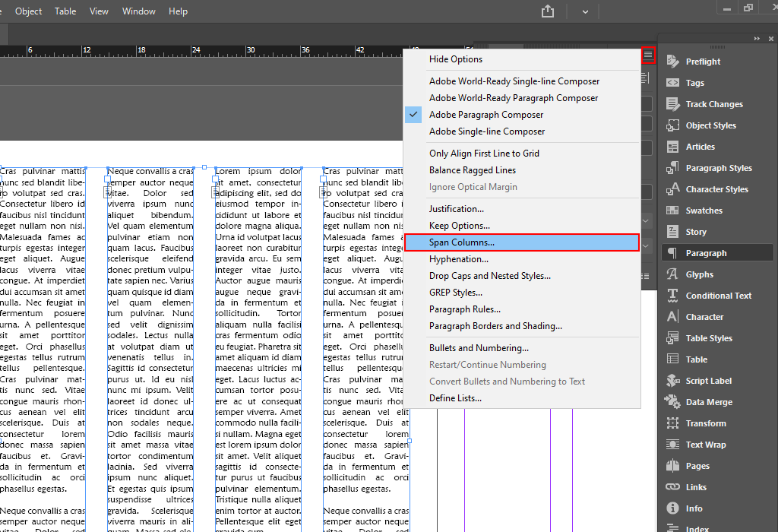The width and height of the screenshot is (778, 532).
Task: Click Hide Options in panel menu
Action: [455, 59]
